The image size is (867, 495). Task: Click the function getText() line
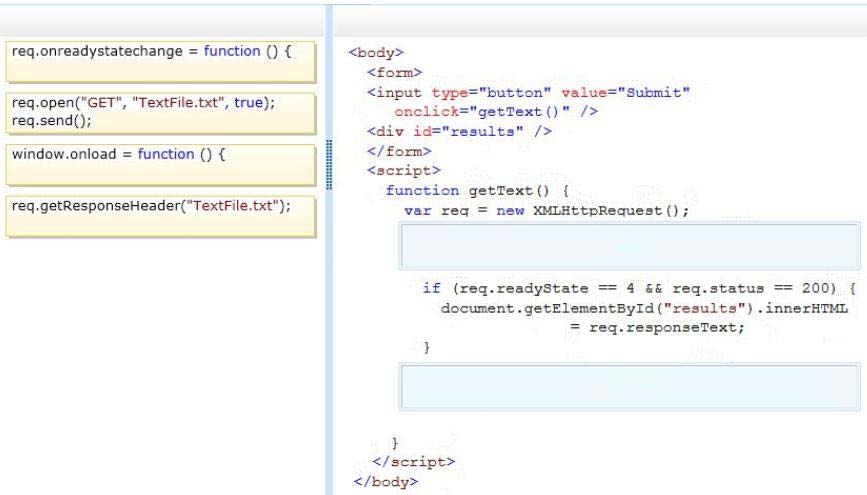point(477,191)
